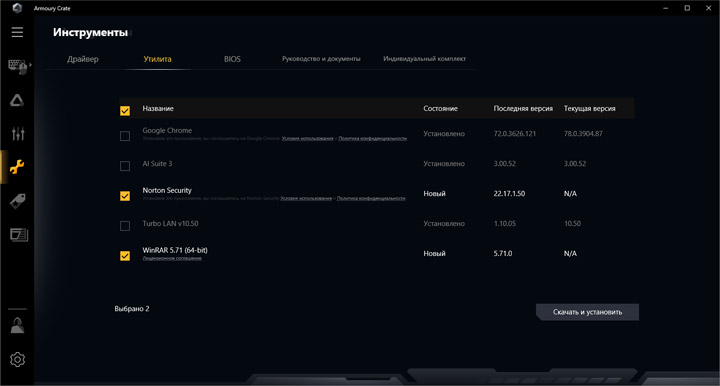Click the Chrome current version 78.0.3904.87

point(583,134)
